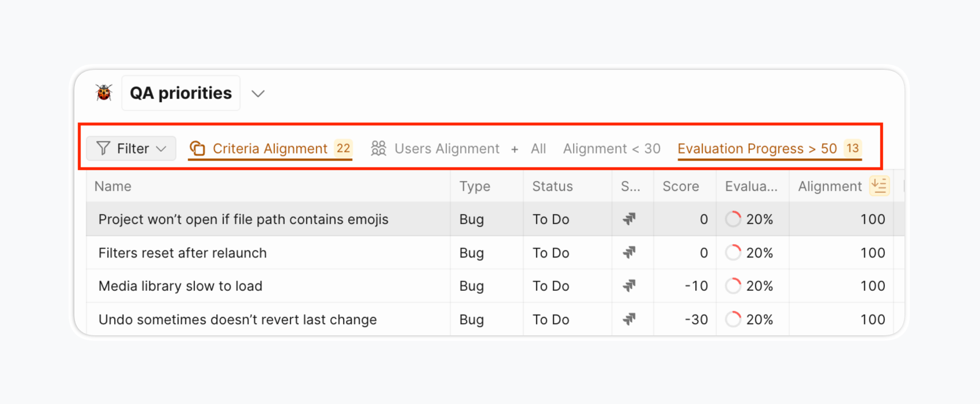Click the Alignment column sort icon

(879, 186)
